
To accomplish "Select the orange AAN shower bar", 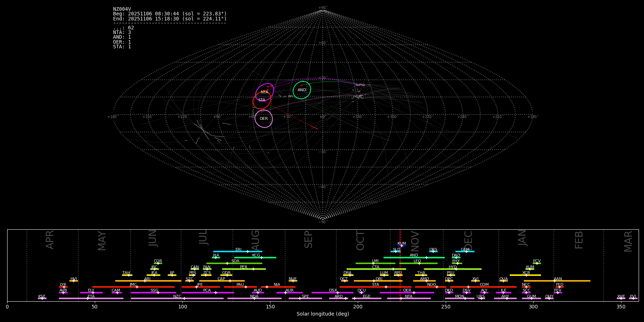I will [557, 281].
